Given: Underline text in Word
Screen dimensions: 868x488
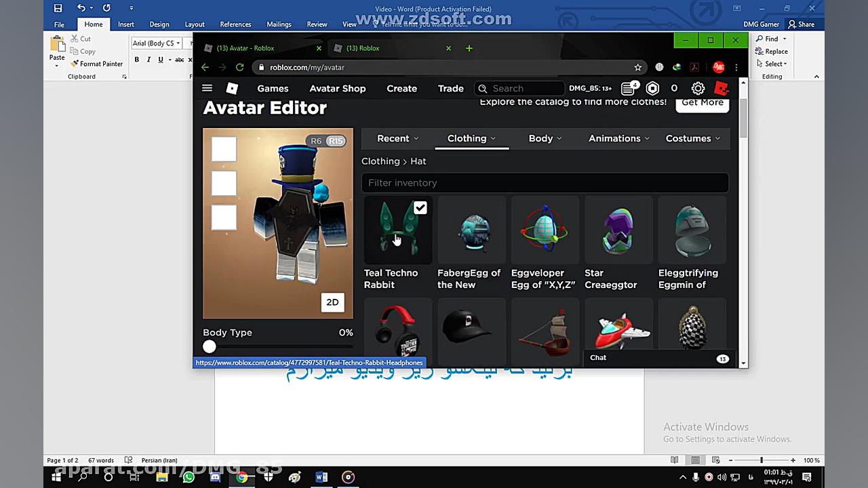Looking at the screenshot, I should [x=161, y=60].
